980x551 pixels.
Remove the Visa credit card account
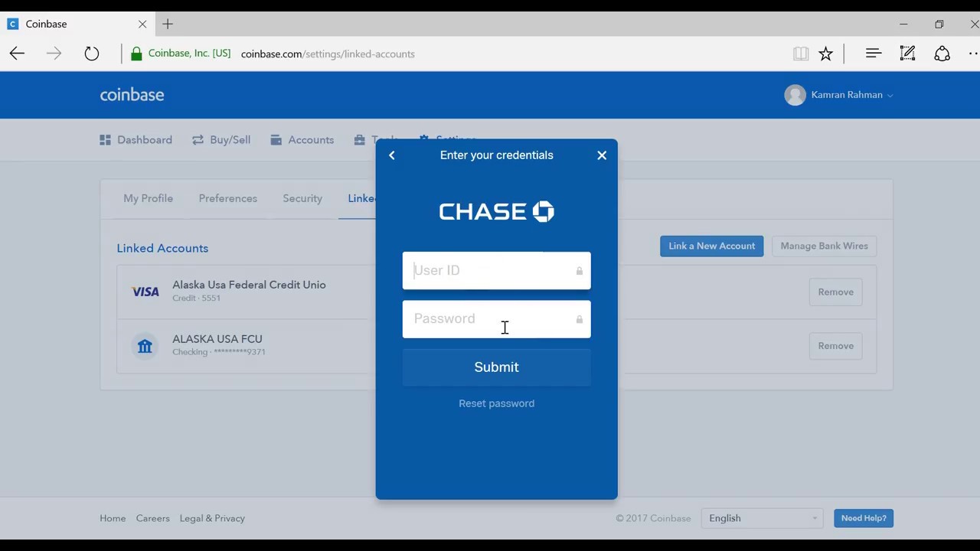(835, 292)
